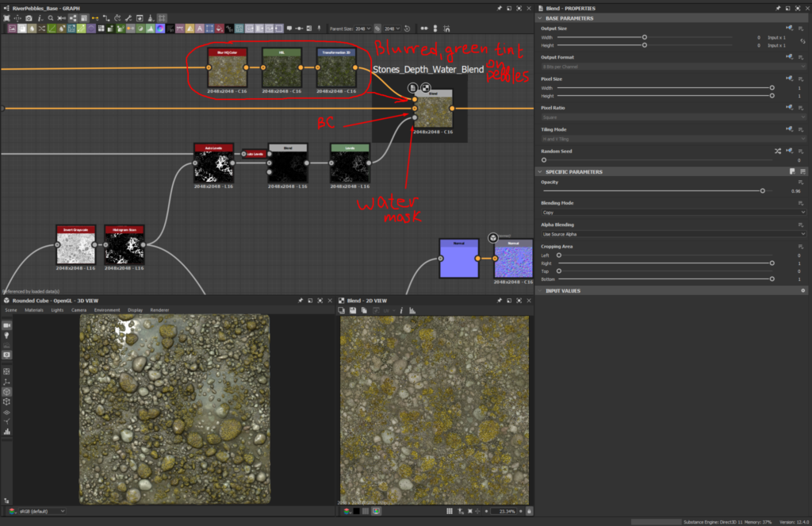Screen dimensions: 812x526
Task: Click the camera screenshot icon in graph toolbar
Action: click(x=29, y=17)
